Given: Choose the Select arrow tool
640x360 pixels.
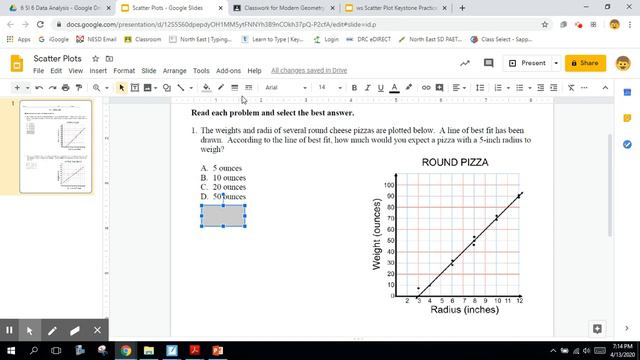Looking at the screenshot, I should click(x=122, y=88).
